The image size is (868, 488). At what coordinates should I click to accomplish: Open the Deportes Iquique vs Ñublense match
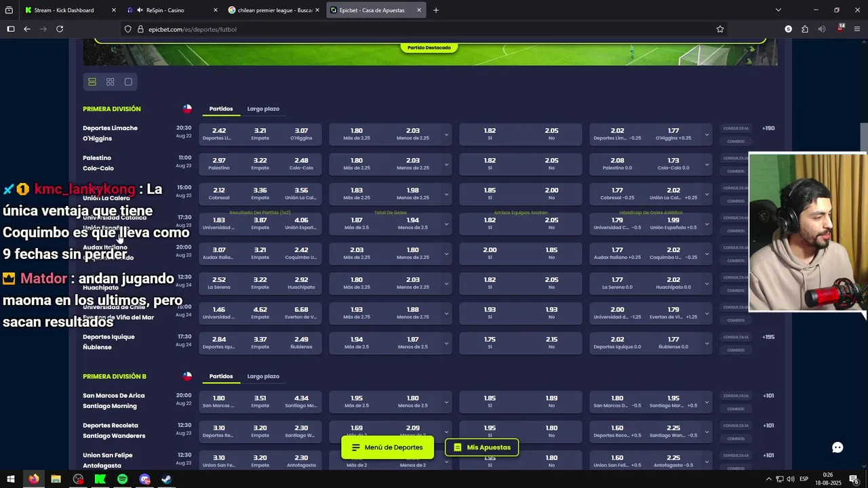coord(108,342)
